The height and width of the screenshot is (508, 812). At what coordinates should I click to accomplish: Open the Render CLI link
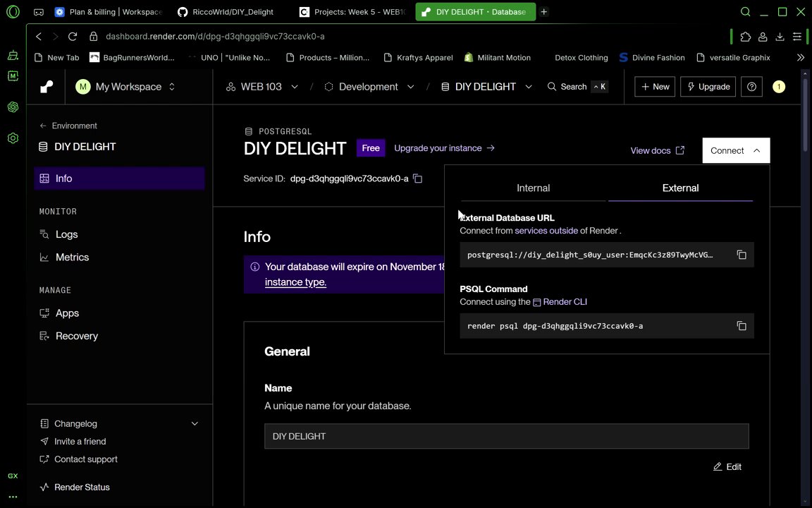tap(560, 302)
